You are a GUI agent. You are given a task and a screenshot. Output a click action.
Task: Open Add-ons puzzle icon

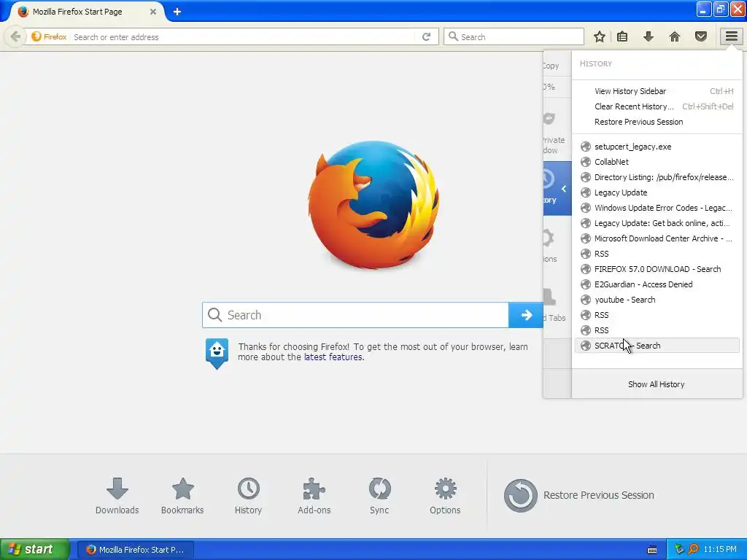pos(314,496)
